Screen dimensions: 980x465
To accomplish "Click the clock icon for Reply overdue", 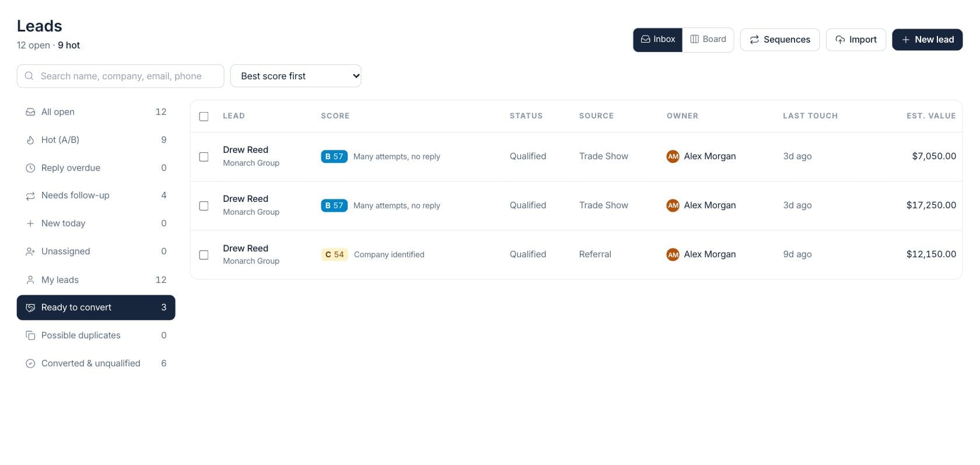I will (x=30, y=168).
